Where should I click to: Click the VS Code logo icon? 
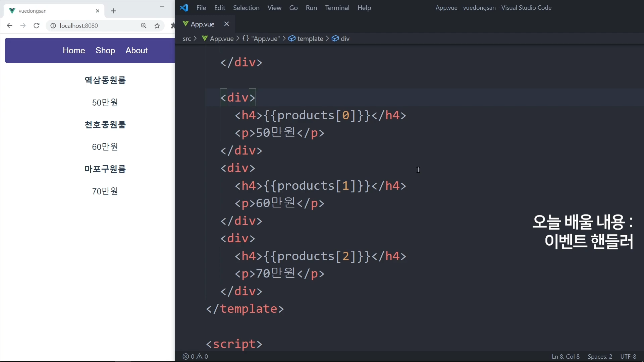click(x=184, y=8)
